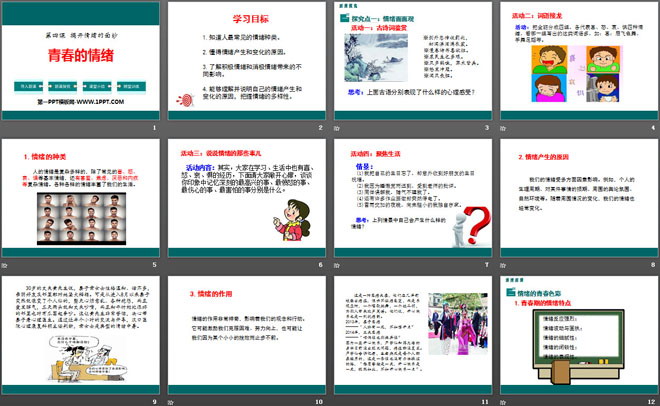Select slide 9 with the doctor cartoon
660x406 pixels.
pos(80,335)
